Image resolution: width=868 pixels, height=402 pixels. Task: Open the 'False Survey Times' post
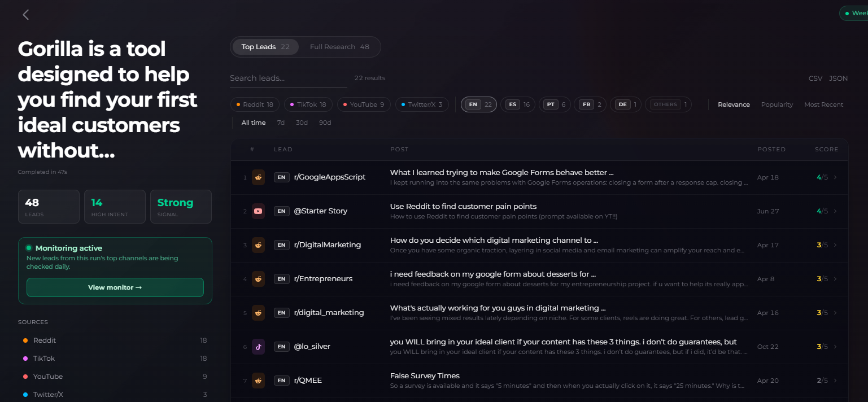425,375
